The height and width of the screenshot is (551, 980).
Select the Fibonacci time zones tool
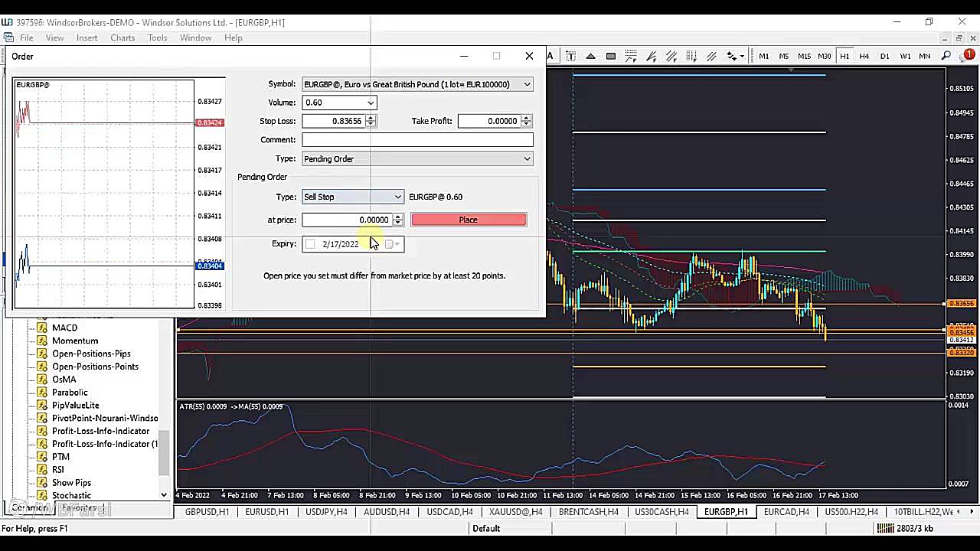(691, 56)
